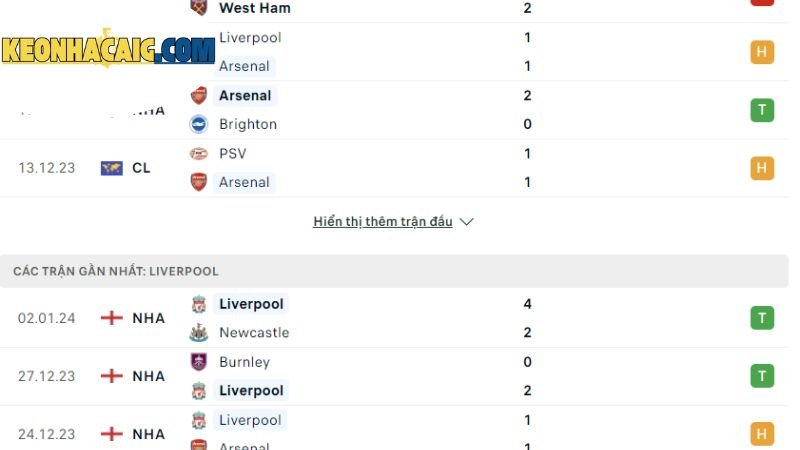Click the West Ham team name
This screenshot has height=450, width=800.
coord(255,8)
